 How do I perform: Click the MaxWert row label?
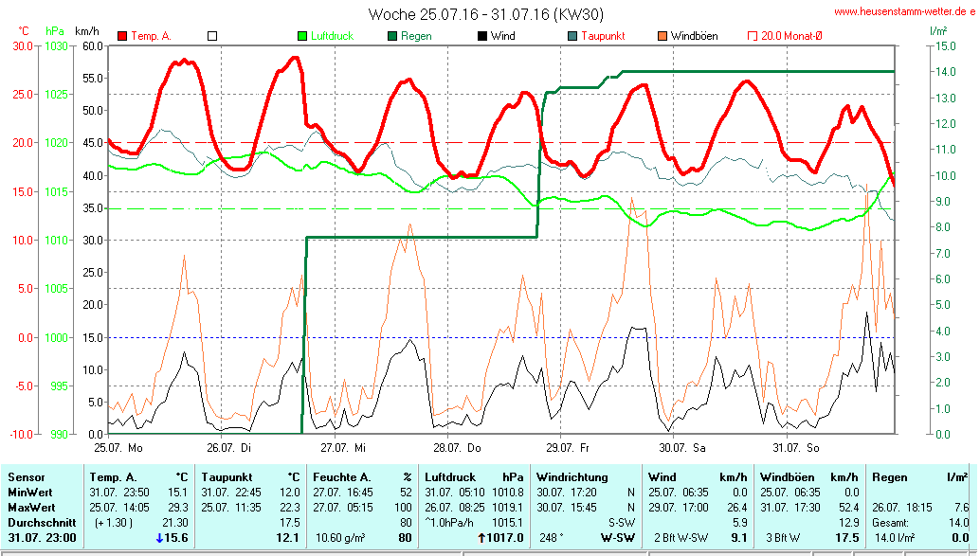(x=33, y=507)
